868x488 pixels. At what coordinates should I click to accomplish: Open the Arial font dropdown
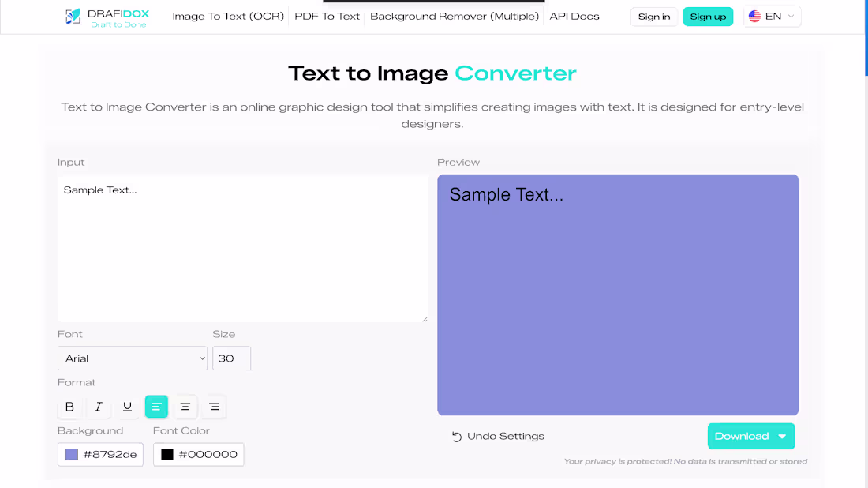click(132, 358)
